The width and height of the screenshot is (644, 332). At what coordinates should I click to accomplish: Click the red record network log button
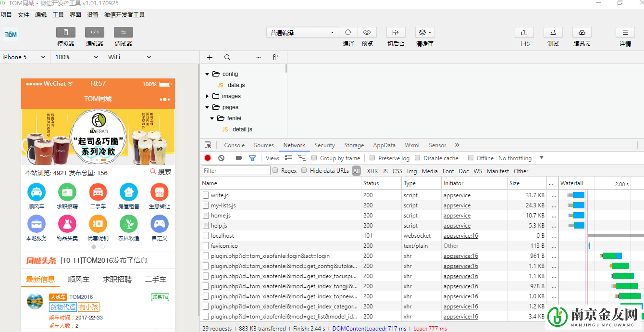coord(208,158)
